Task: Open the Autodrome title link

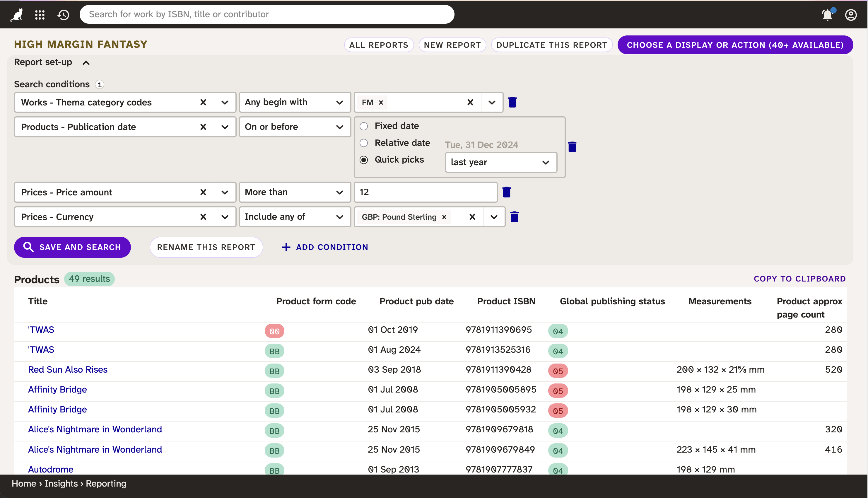Action: [51, 469]
